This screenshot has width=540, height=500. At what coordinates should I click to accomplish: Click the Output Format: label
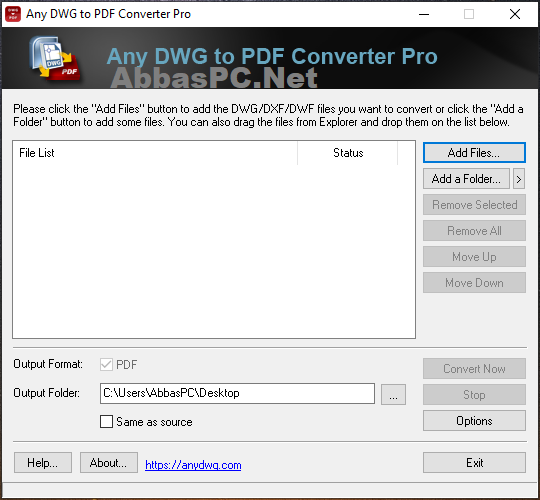click(48, 364)
